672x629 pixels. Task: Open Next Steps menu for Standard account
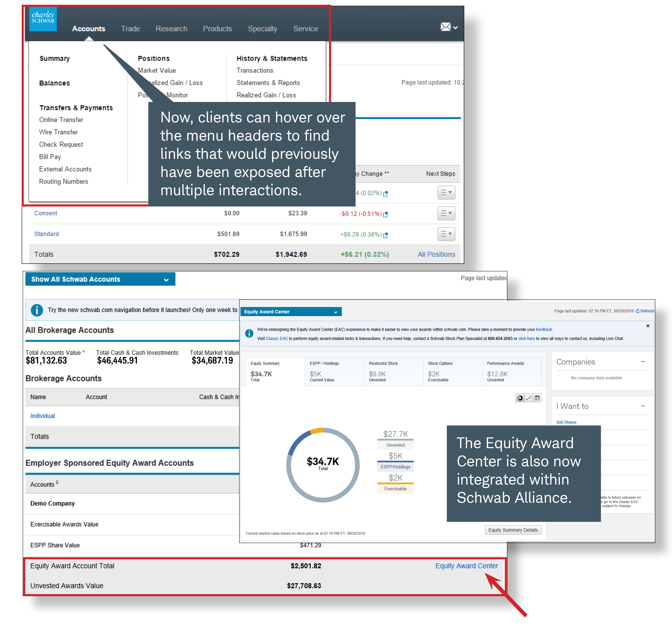tap(446, 234)
